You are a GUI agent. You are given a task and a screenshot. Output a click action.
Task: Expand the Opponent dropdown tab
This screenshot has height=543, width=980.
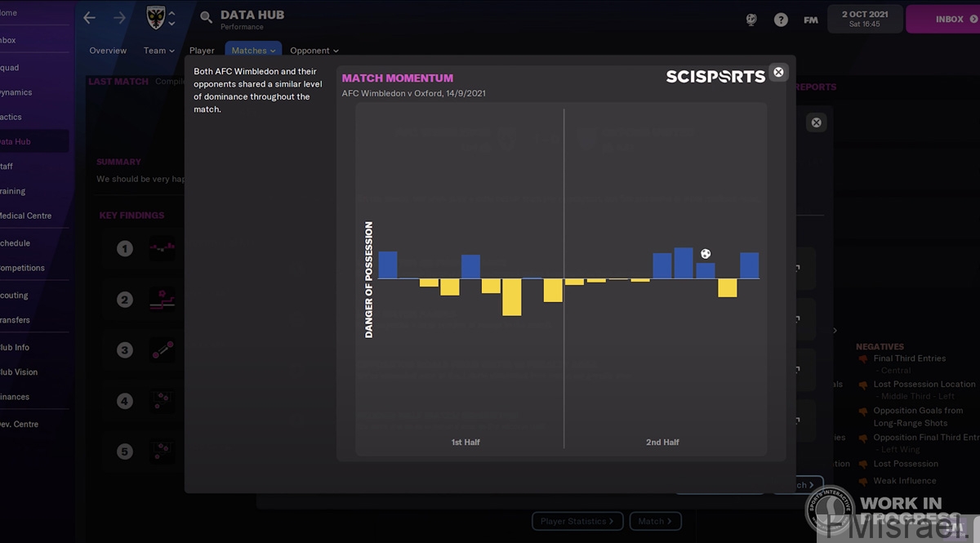pos(314,51)
